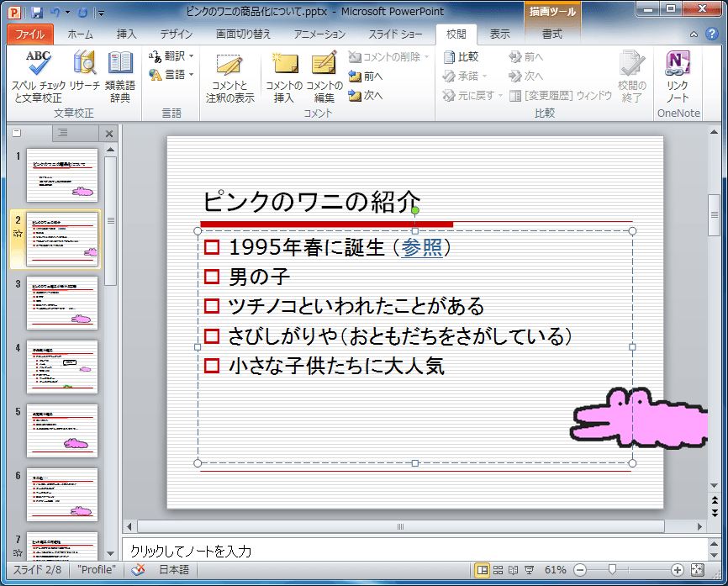Fit slide to current window icon
Screen dimensions: 728x586
[698, 570]
